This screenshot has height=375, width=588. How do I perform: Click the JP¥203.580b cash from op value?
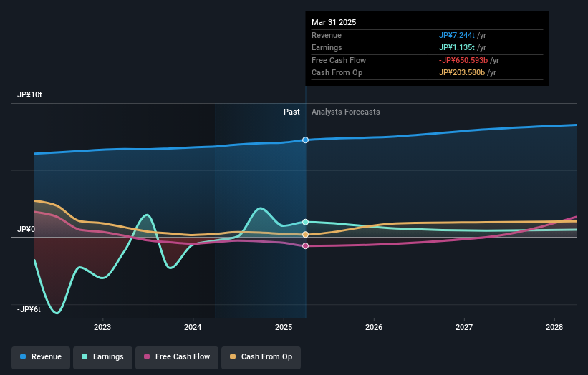462,73
